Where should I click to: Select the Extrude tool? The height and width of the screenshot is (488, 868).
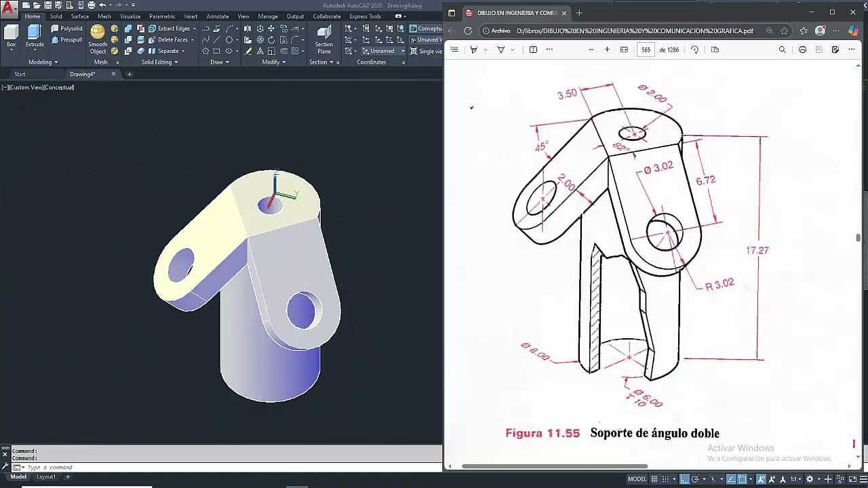(x=35, y=37)
